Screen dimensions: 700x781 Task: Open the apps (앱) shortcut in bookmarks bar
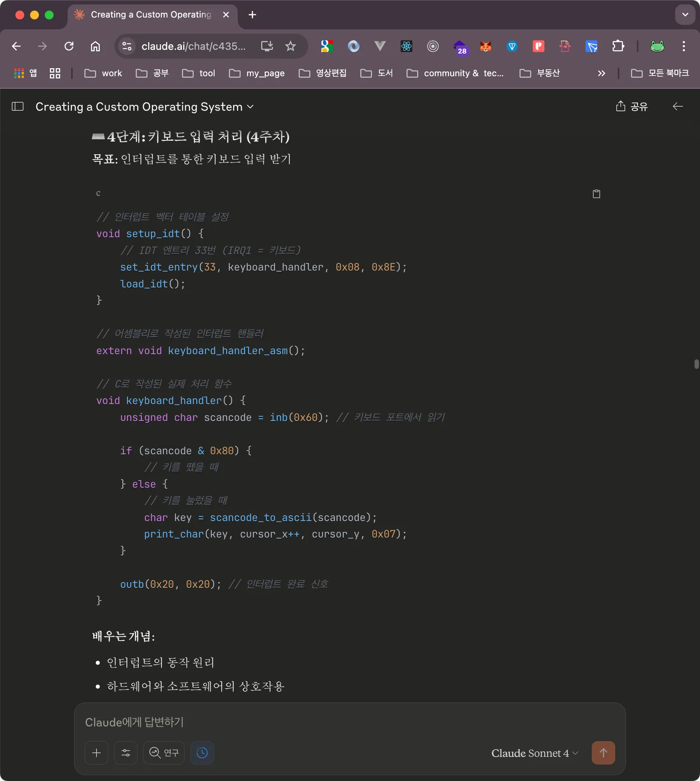click(25, 73)
